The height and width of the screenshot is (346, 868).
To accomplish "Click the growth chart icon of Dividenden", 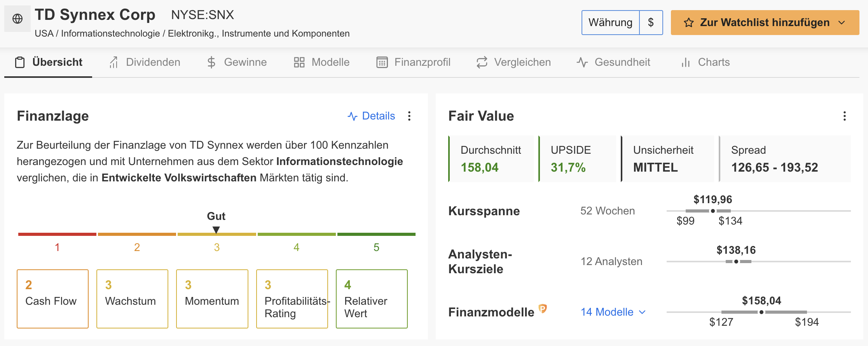I will click(x=113, y=62).
